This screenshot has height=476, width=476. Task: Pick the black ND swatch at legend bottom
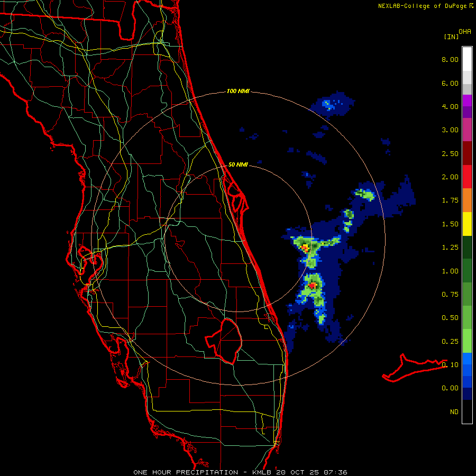[467, 411]
